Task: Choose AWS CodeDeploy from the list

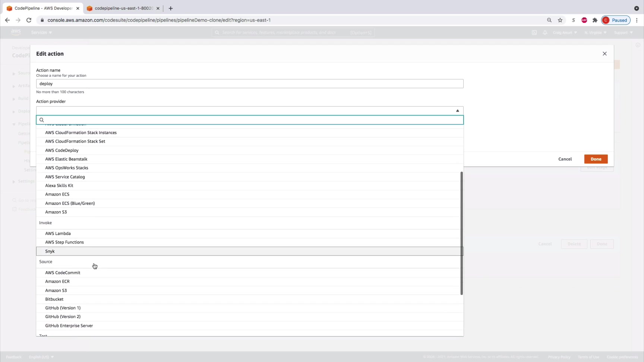Action: click(250, 150)
